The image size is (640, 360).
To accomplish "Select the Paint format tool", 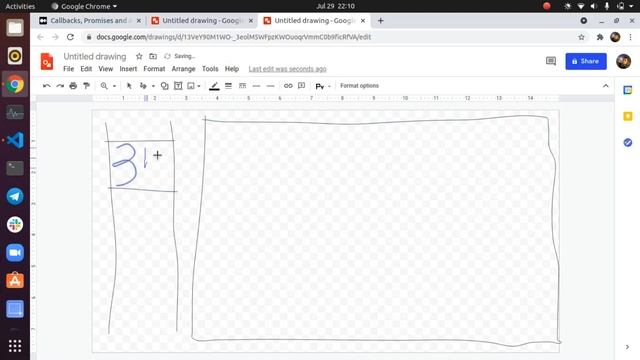I will coord(86,86).
